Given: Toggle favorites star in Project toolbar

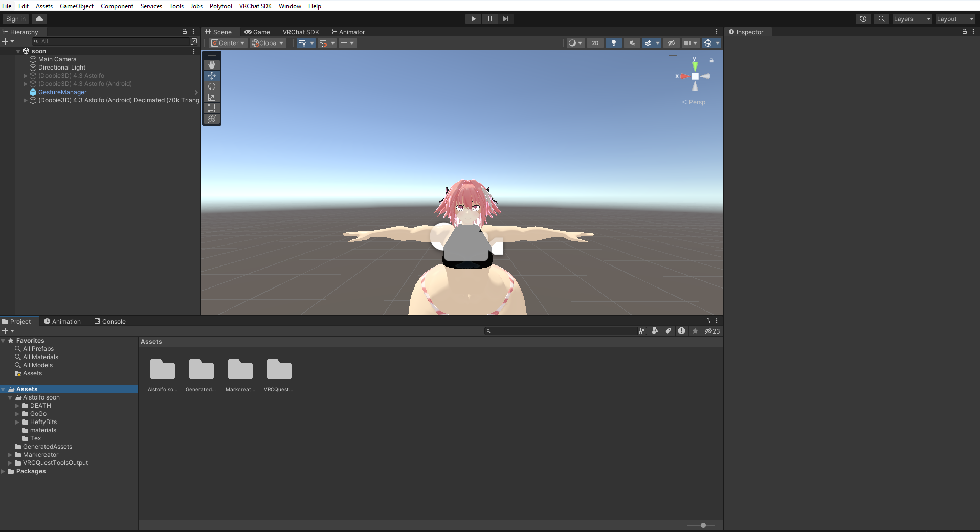Looking at the screenshot, I should point(695,331).
